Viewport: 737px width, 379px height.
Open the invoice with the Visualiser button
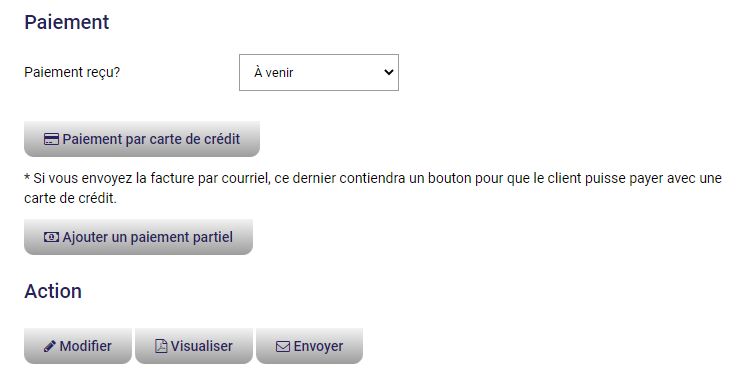tap(194, 346)
